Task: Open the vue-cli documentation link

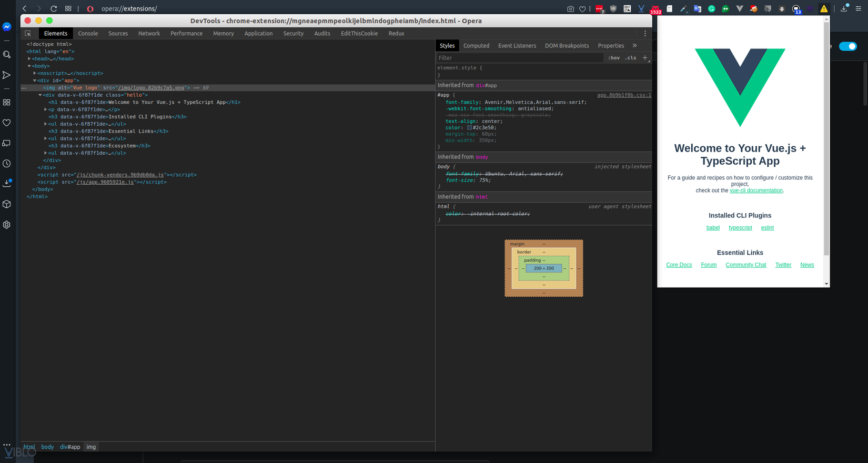Action: 756,190
